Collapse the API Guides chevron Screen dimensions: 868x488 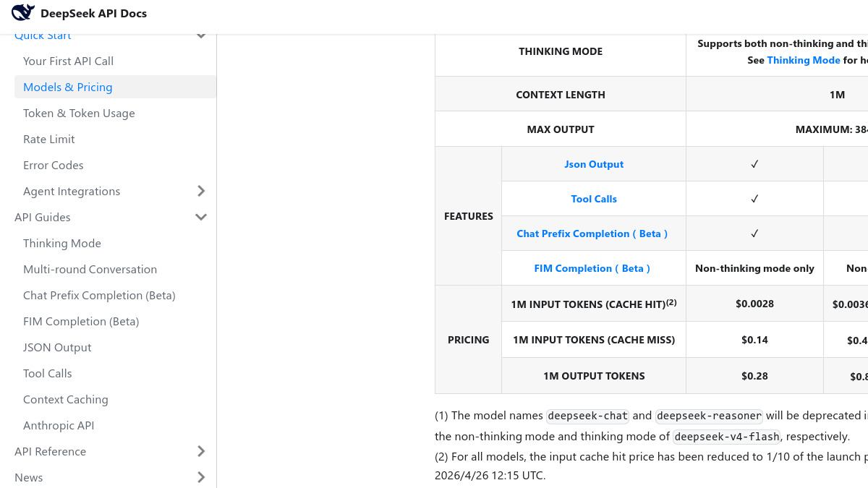201,217
